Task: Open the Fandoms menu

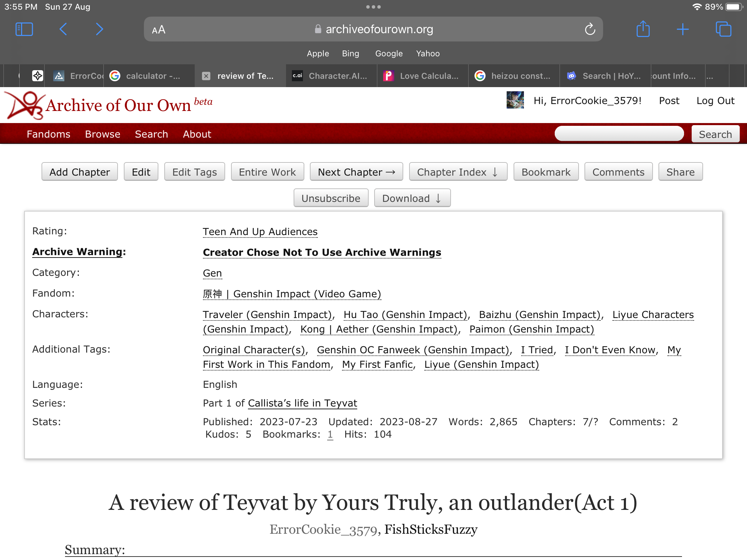Action: 48,134
